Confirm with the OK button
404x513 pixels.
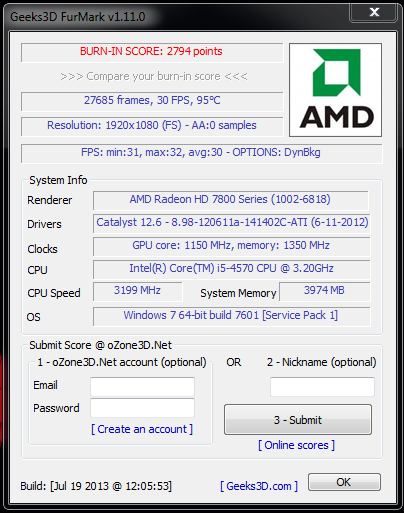click(344, 482)
